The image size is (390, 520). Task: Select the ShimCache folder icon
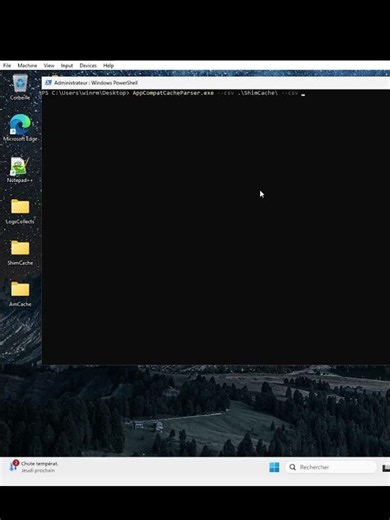(x=20, y=253)
